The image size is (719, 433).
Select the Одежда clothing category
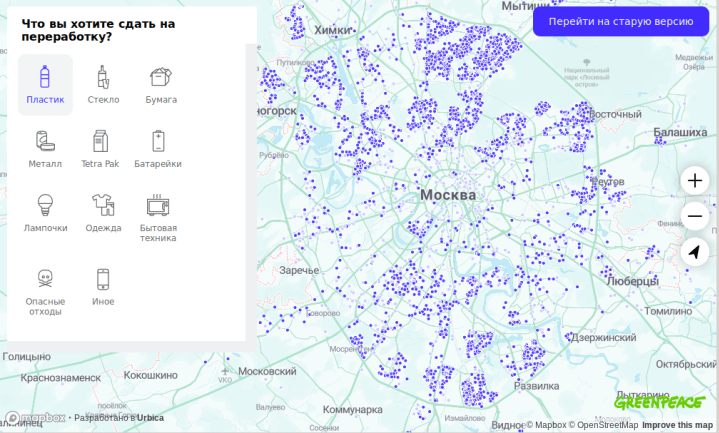[x=103, y=213]
